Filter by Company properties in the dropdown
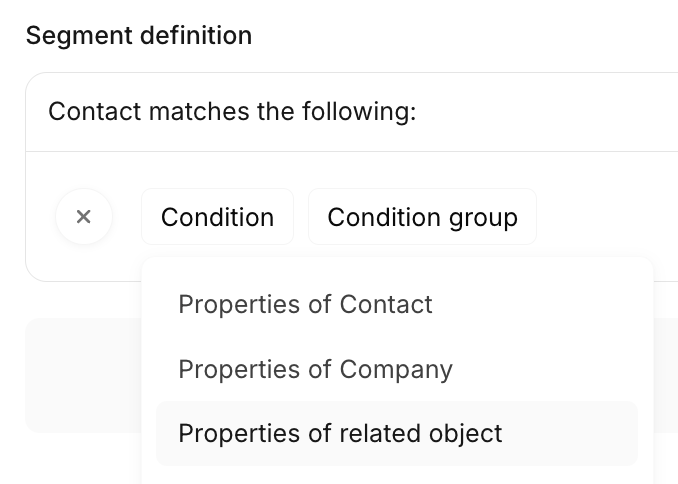Screen dimensions: 678x484 click(315, 369)
